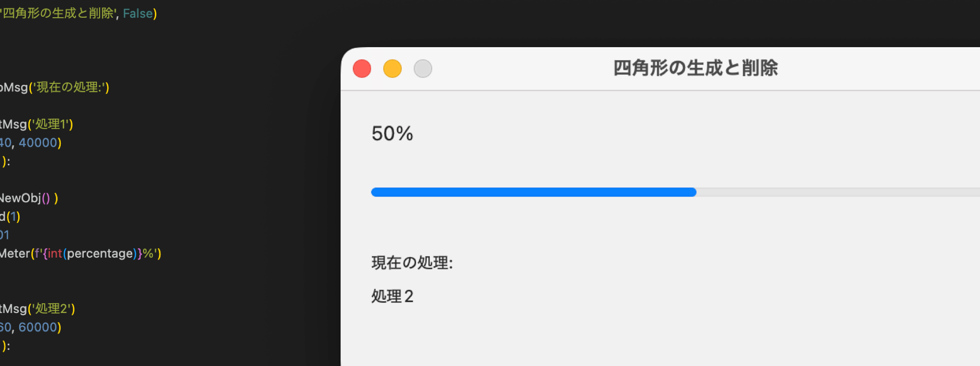The width and height of the screenshot is (980, 366).
Task: Click the 50% progress label
Action: click(x=392, y=134)
